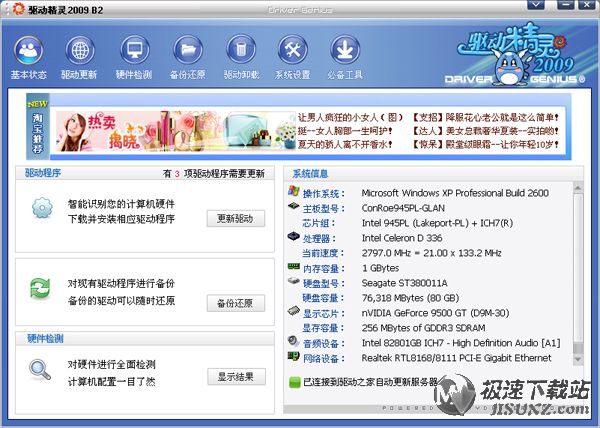Click the magnifier hardware detection icon

coord(41,369)
